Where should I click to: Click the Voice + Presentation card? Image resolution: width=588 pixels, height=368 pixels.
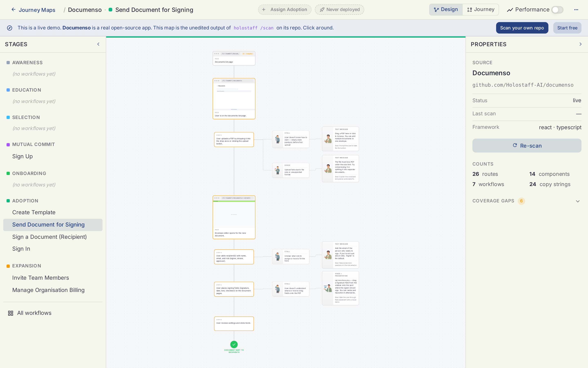[x=340, y=288]
